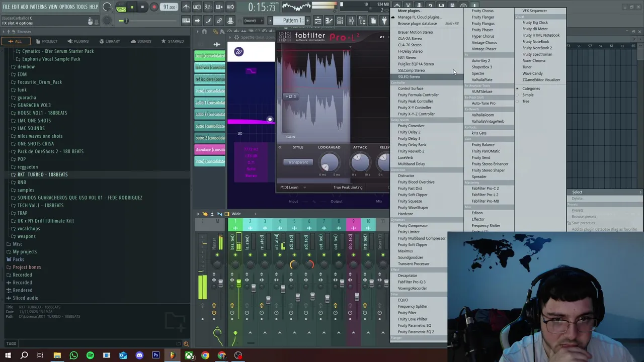This screenshot has width=644, height=362.
Task: Select the Tree view radio option
Action: (x=526, y=102)
